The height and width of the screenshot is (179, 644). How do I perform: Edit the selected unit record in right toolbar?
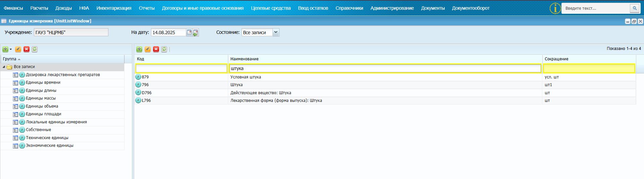click(x=148, y=49)
